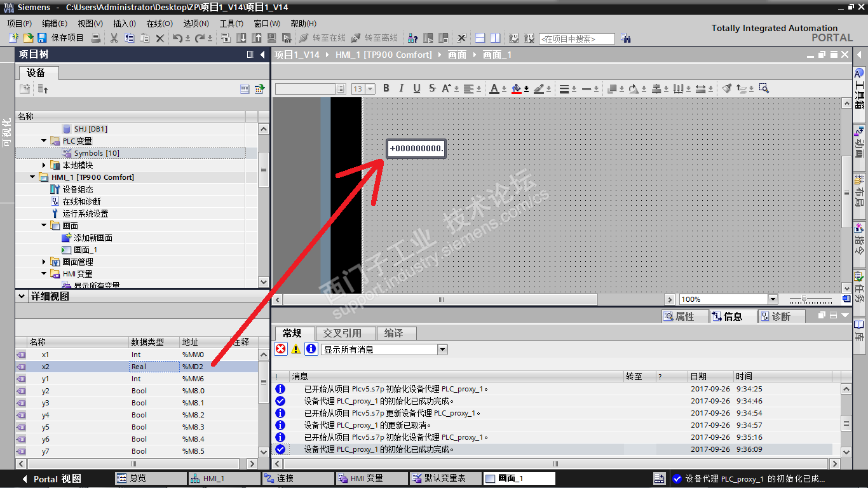Open the 总览 taskbar editor button

(150, 478)
